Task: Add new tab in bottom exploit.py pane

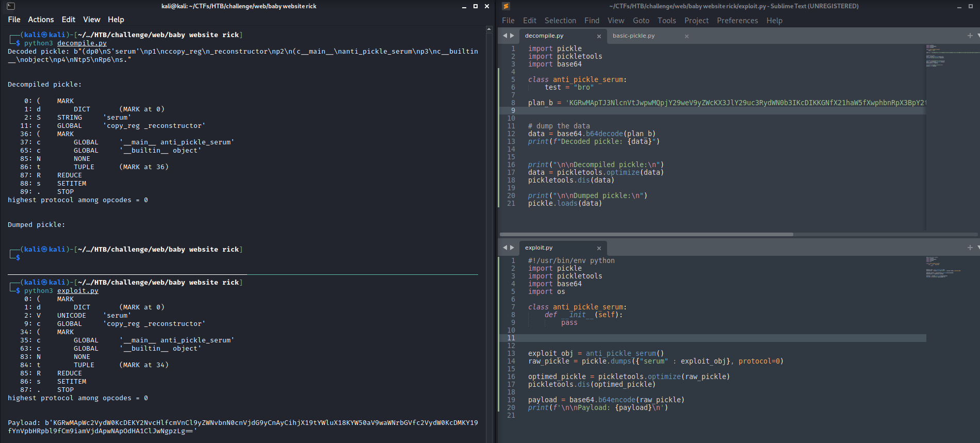Action: [970, 248]
